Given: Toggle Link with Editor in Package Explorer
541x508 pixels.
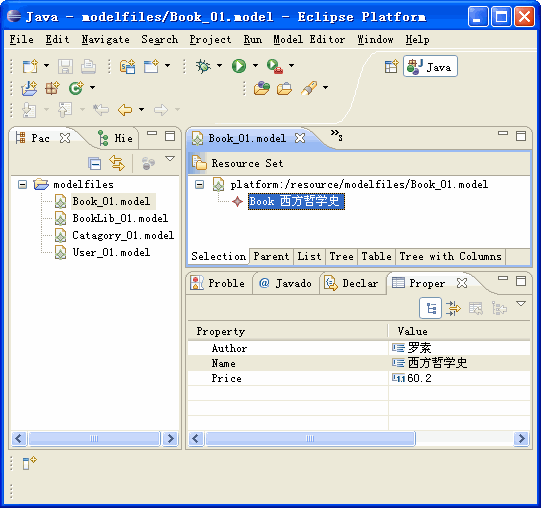Looking at the screenshot, I should tap(117, 163).
